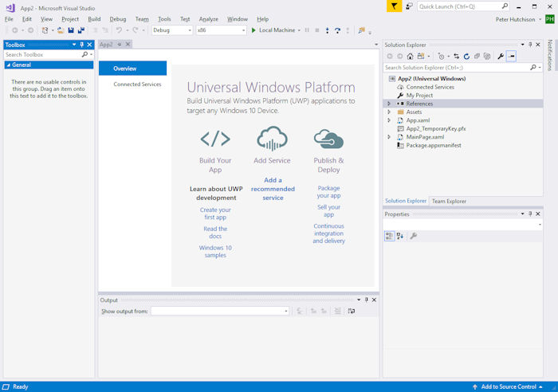Click the Solution Explorer Home icon
This screenshot has width=558, height=392.
(x=410, y=57)
